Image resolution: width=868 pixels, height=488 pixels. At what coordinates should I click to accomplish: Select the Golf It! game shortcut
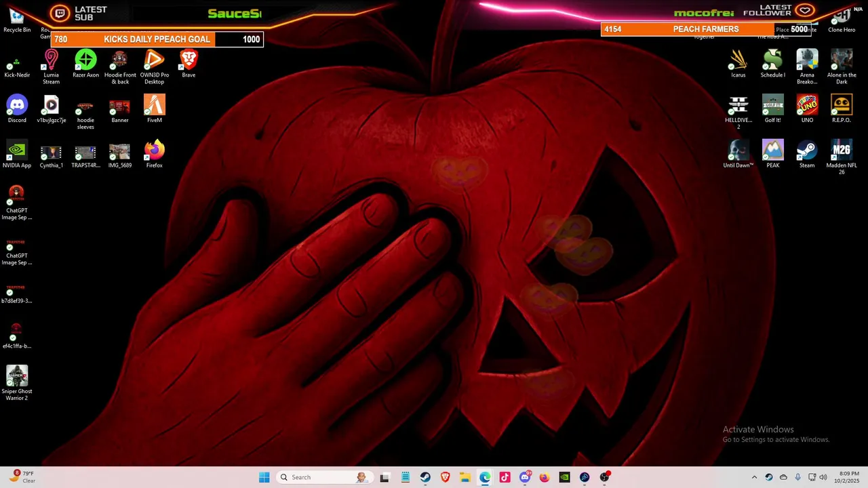(773, 109)
